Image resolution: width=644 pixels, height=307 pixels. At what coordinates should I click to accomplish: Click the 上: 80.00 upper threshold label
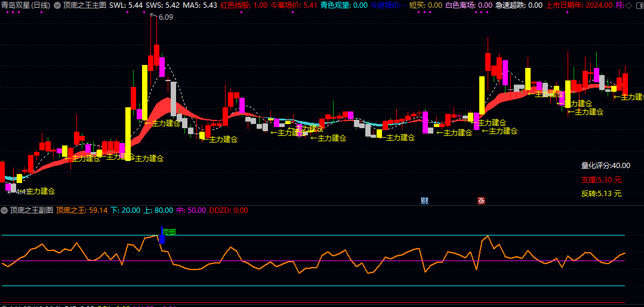158,210
